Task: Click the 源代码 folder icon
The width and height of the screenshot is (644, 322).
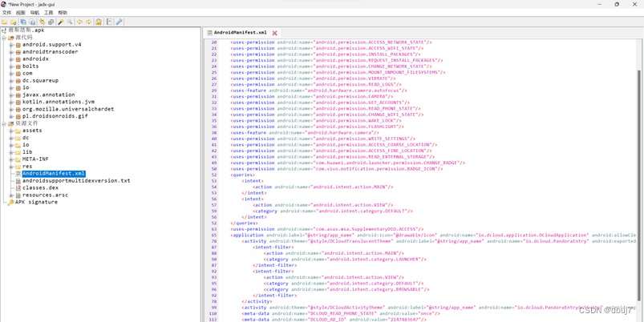Action: pyautogui.click(x=10, y=38)
